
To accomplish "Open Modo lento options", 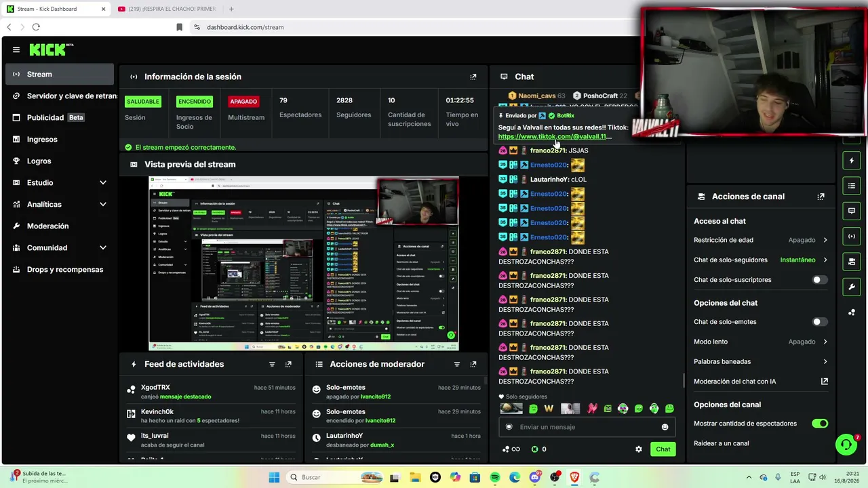I will 760,342.
